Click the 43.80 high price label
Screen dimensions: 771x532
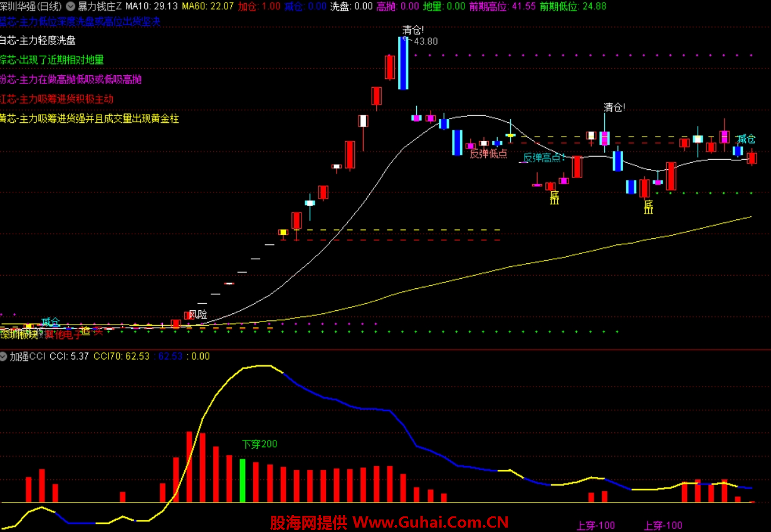click(x=426, y=41)
